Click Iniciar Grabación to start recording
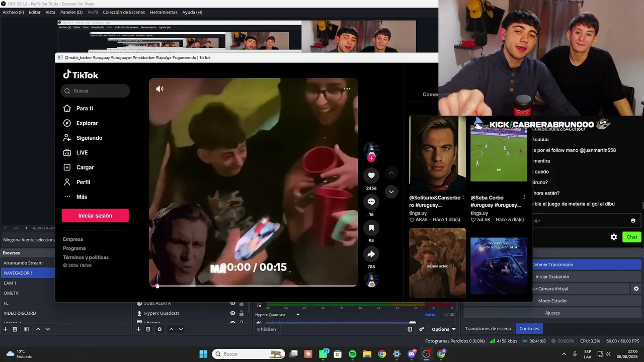The width and height of the screenshot is (644, 362). [587, 277]
